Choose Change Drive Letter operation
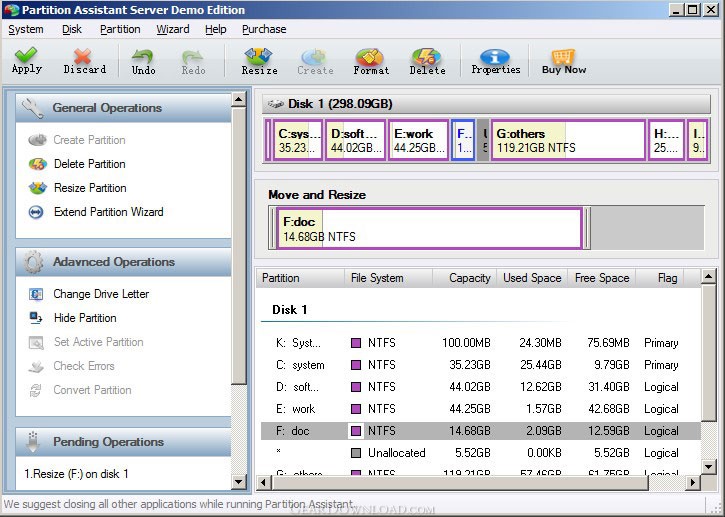Image resolution: width=725 pixels, height=517 pixels. [x=101, y=294]
